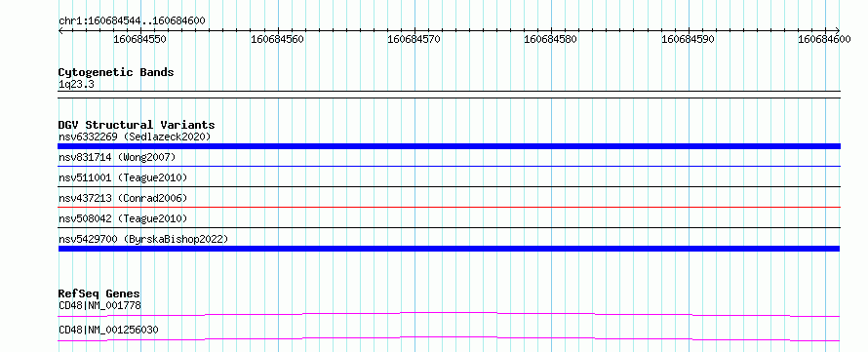Select the RefSeq Genes track heading
The image size is (868, 352).
99,293
